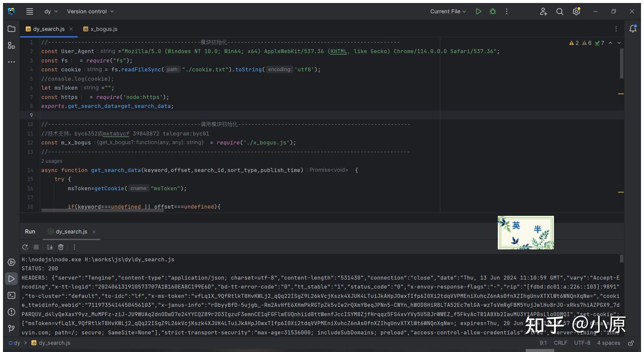Viewport: 644px width, 352px height.
Task: Open IDE settings gear icon
Action: pos(577,11)
